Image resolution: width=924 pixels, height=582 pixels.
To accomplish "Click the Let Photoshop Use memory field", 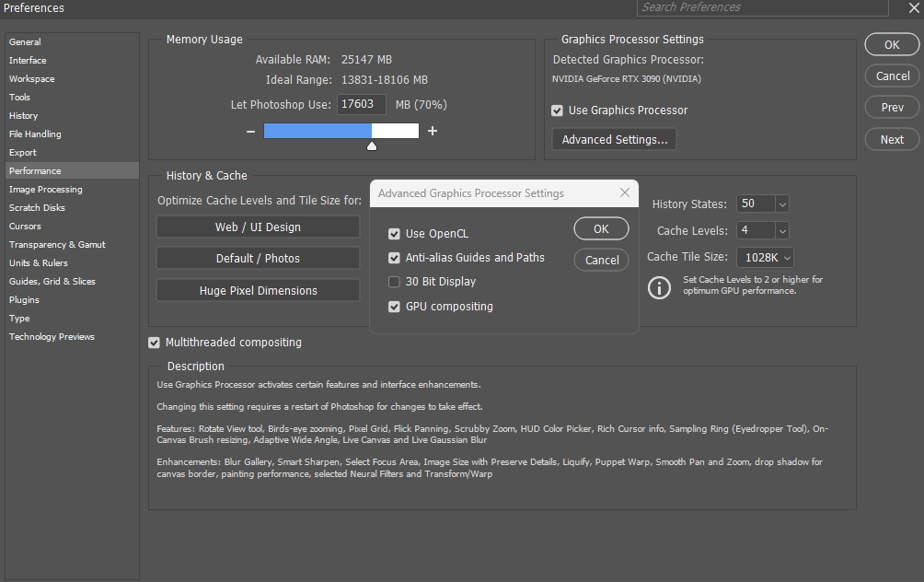I will coord(362,105).
